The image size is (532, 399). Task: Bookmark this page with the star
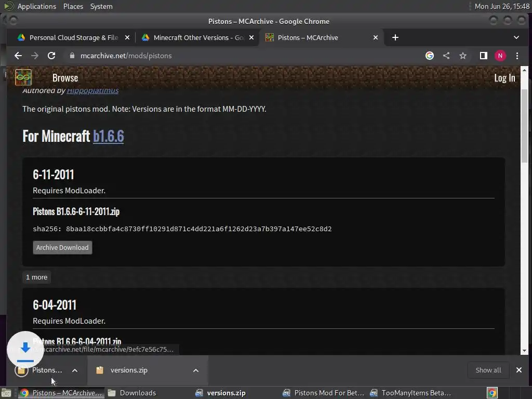pos(463,56)
